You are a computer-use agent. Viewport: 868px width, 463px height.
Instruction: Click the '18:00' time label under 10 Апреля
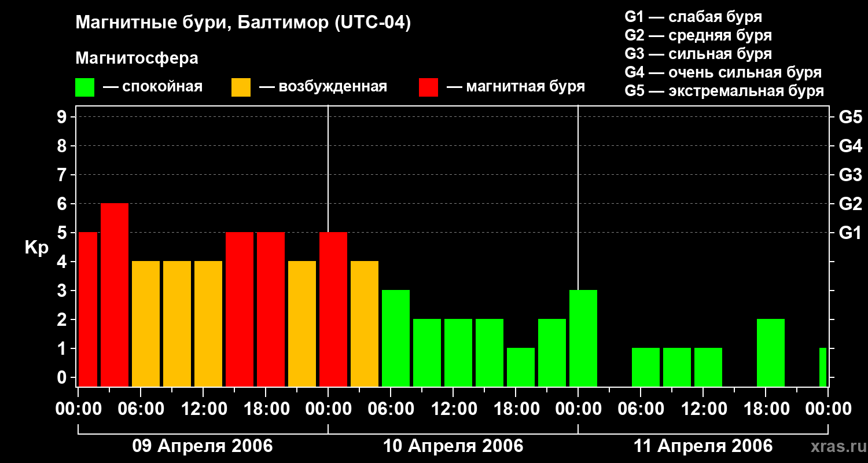(516, 409)
